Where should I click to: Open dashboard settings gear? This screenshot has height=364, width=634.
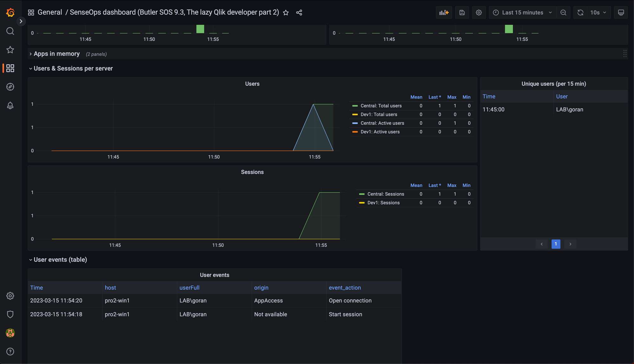[479, 12]
